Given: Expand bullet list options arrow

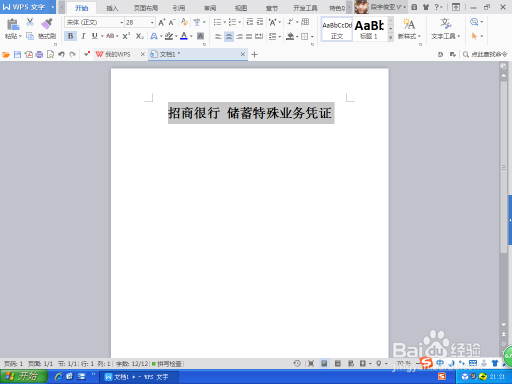Looking at the screenshot, I should tap(225, 22).
